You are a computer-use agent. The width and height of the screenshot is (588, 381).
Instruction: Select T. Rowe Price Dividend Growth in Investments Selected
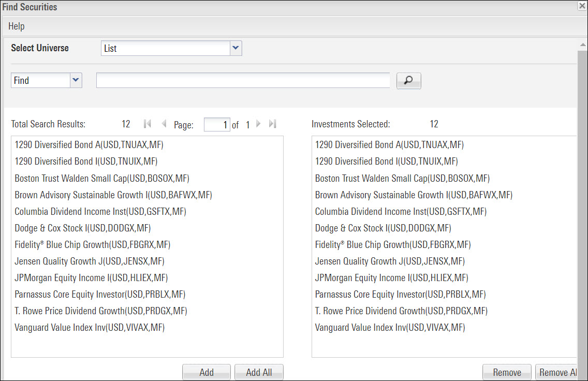(x=401, y=311)
